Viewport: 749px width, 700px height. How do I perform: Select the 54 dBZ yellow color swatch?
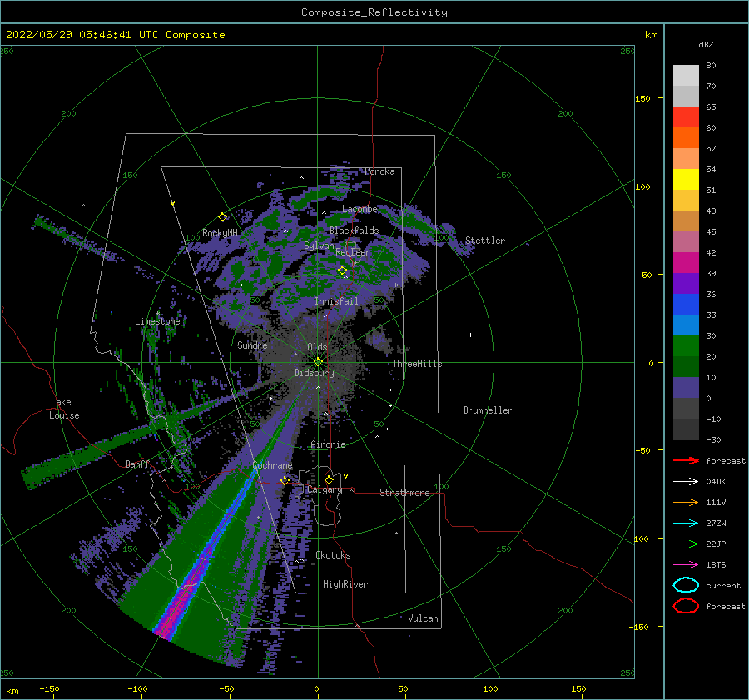[686, 180]
